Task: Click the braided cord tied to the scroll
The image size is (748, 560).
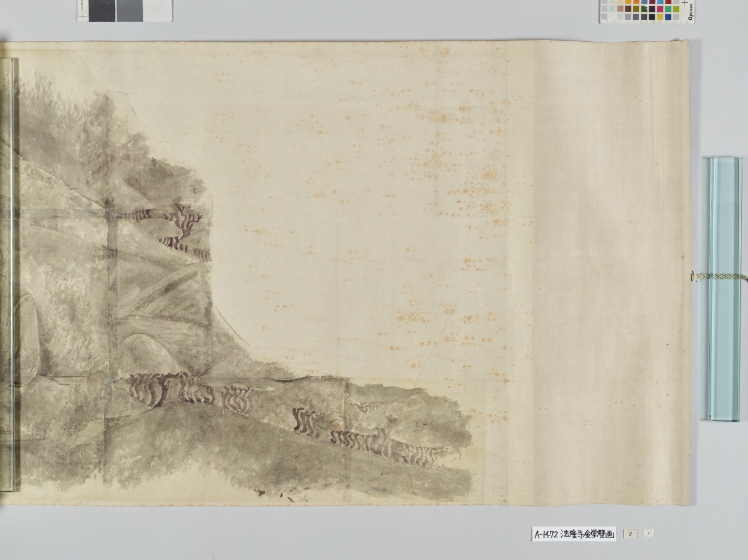Action: (719, 276)
